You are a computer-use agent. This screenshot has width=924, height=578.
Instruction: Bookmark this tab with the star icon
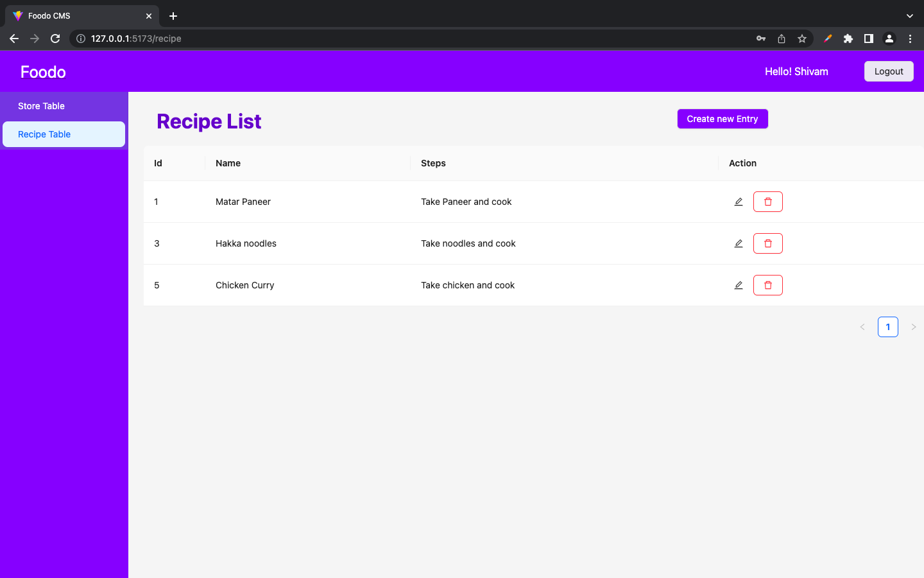pyautogui.click(x=802, y=39)
